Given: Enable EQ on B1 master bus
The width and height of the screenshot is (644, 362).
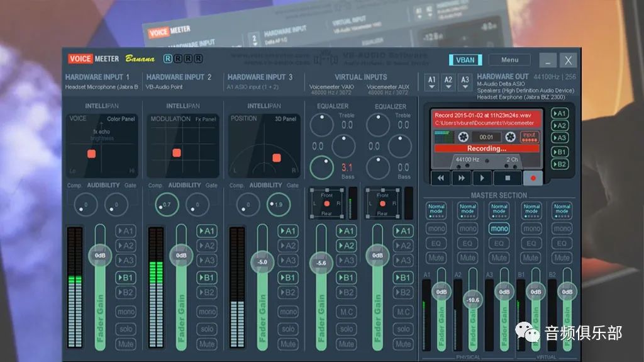Looking at the screenshot, I should 531,243.
